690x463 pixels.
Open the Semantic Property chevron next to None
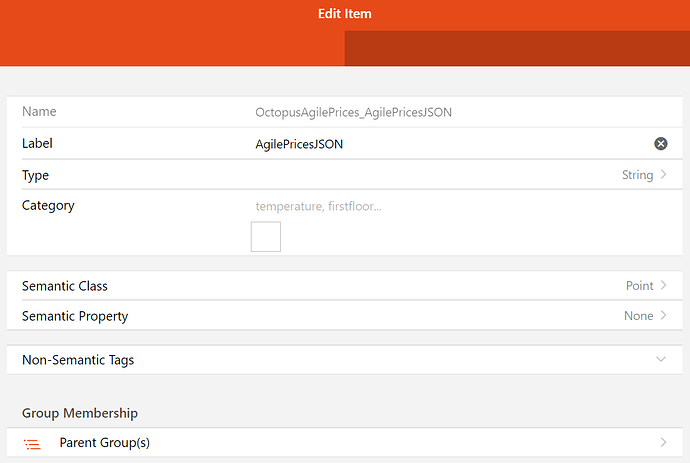point(663,316)
